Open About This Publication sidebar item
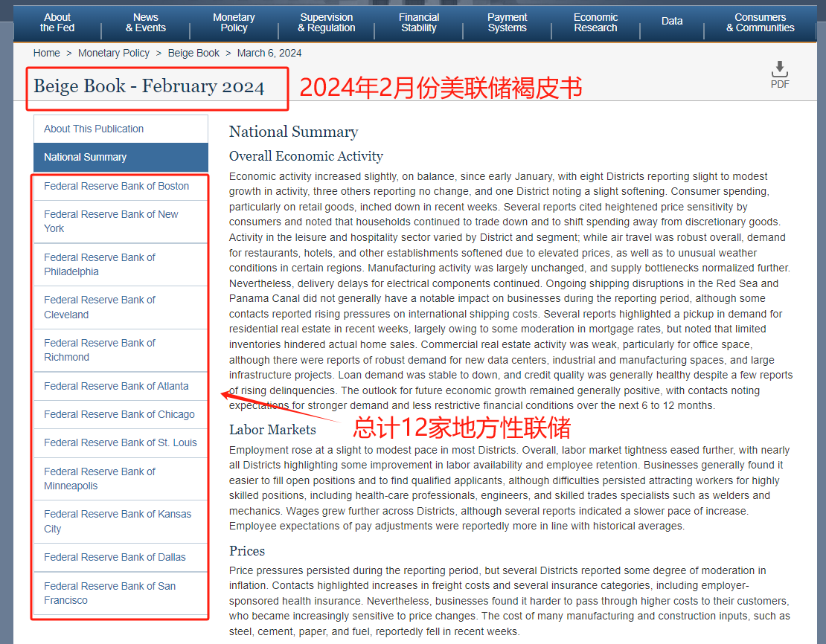Viewport: 826px width, 644px height. tap(121, 129)
